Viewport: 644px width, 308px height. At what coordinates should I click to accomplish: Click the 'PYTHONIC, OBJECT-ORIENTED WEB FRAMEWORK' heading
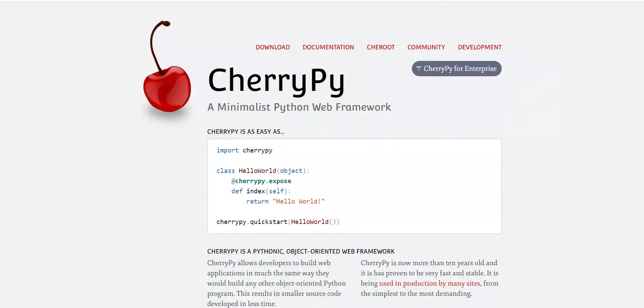[301, 252]
